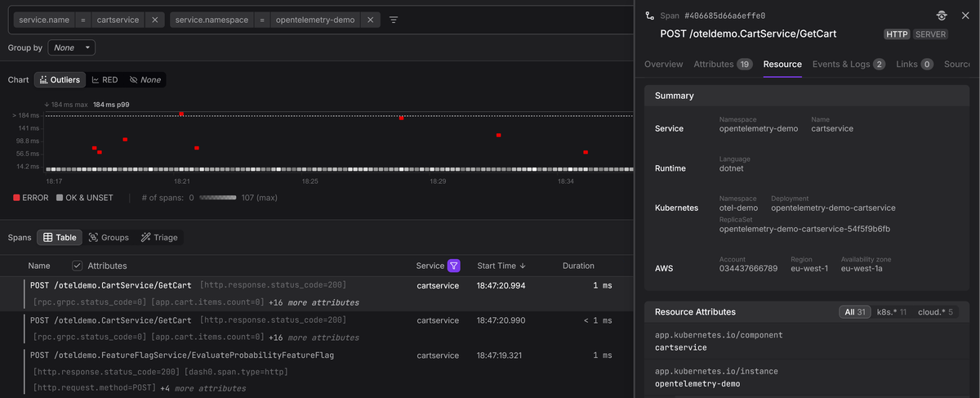Remove the service.name cartservice filter
Image resolution: width=980 pixels, height=398 pixels.
click(x=155, y=20)
